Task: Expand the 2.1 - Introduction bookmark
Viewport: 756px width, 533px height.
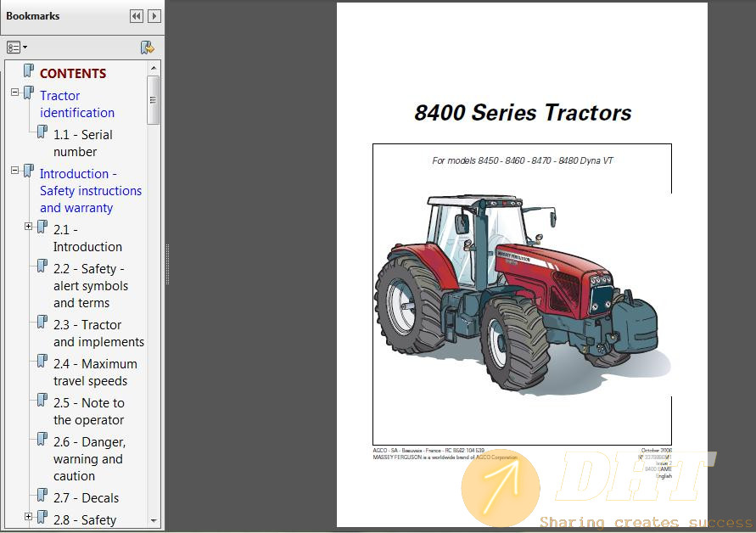Action: [29, 226]
